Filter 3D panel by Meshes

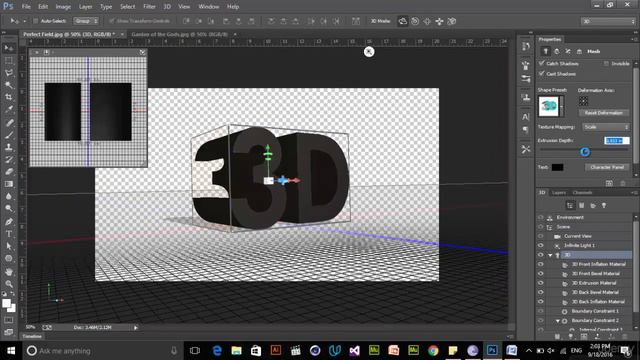pyautogui.click(x=582, y=205)
